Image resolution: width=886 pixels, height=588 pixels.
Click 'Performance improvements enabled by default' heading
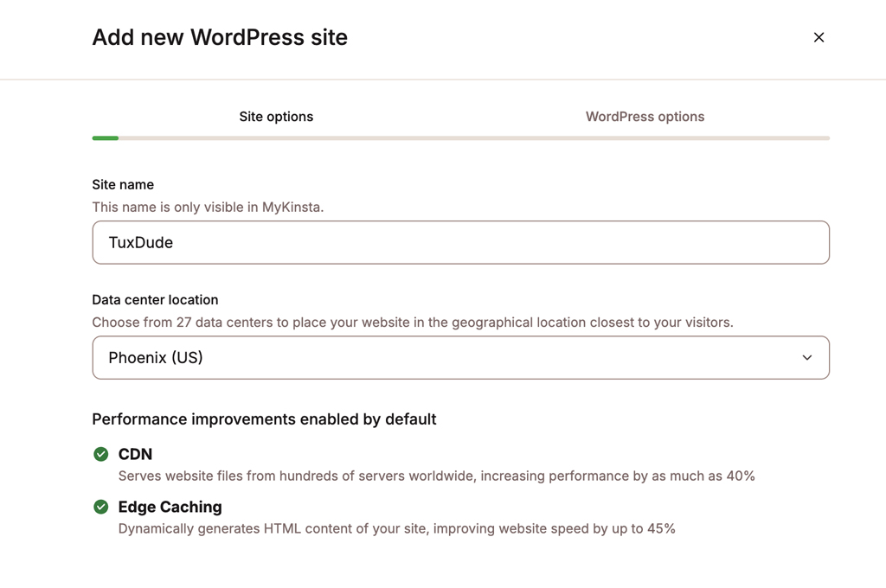[264, 419]
